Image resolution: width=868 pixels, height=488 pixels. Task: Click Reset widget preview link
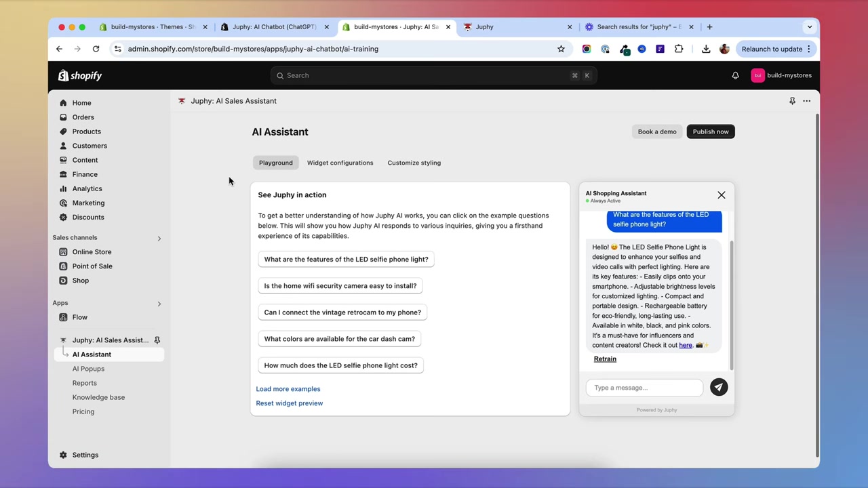(290, 403)
